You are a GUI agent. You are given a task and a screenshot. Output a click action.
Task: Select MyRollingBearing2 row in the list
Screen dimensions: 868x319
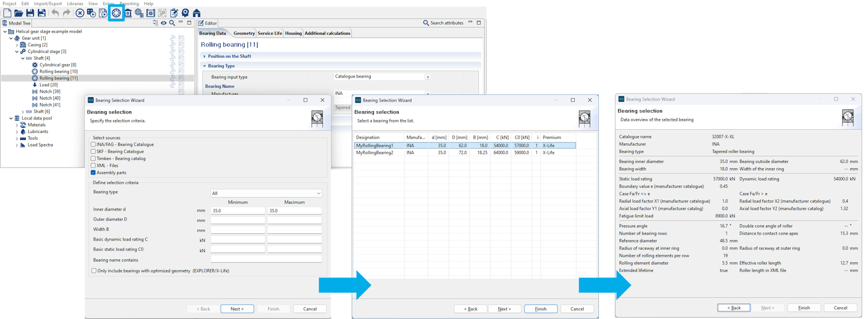pos(375,153)
